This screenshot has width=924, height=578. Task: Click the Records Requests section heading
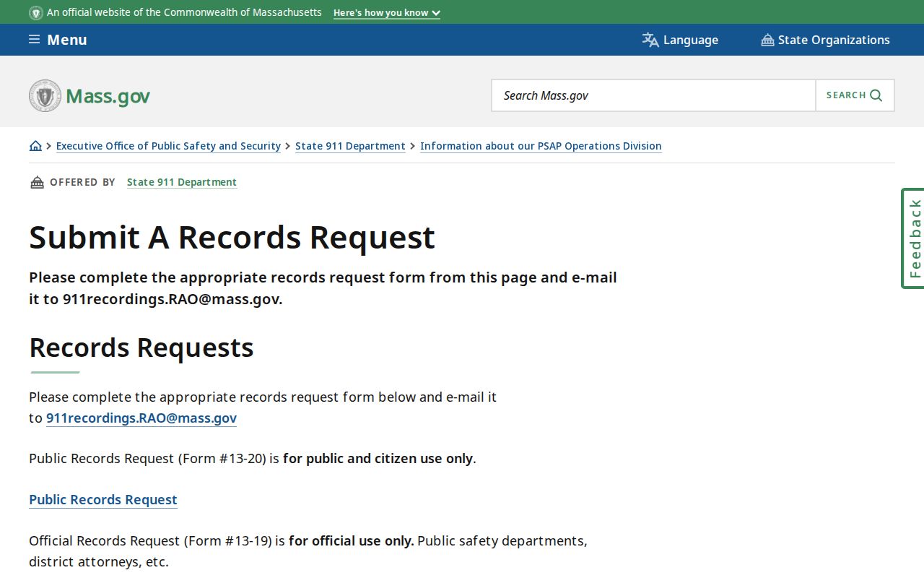[141, 348]
